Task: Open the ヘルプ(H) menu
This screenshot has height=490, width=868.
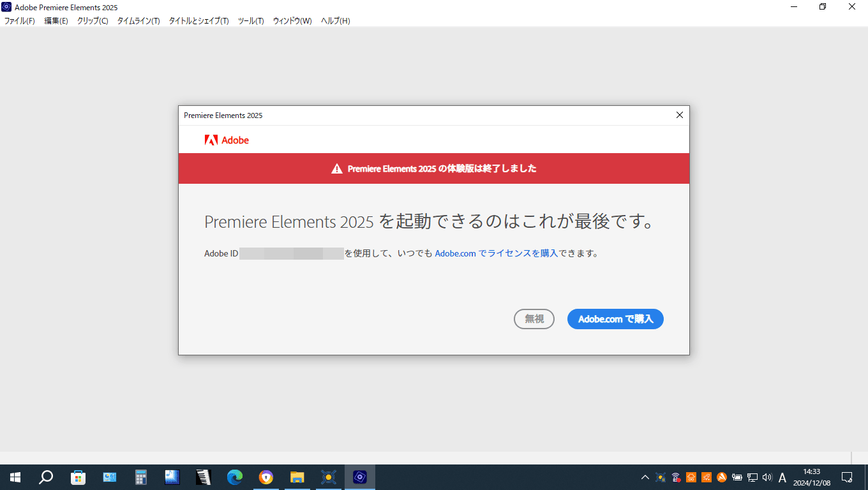Action: tap(336, 21)
